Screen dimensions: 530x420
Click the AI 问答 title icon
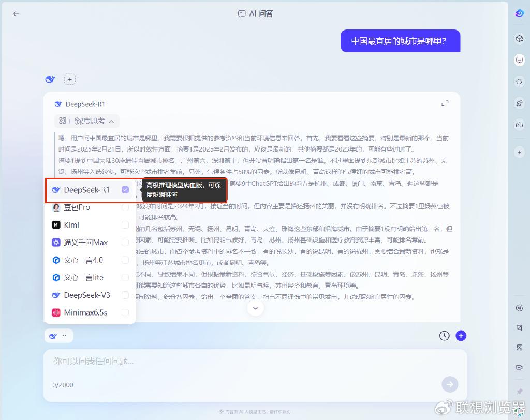[242, 14]
